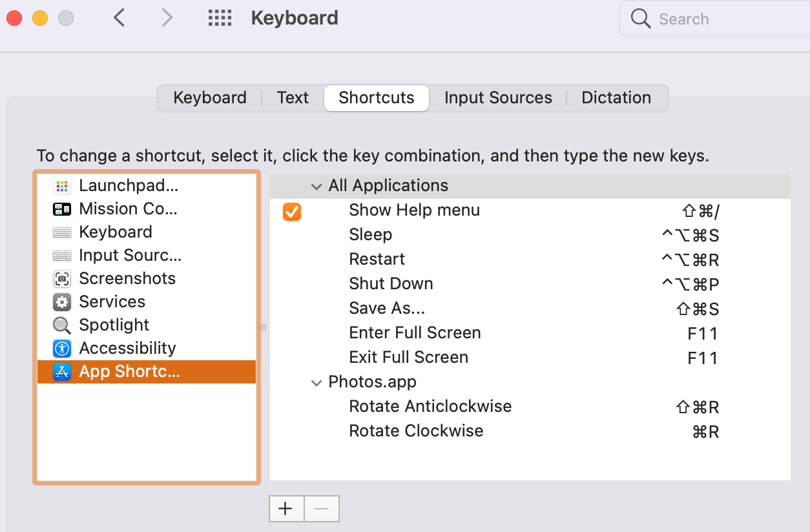The width and height of the screenshot is (810, 532).
Task: Open the Show All grid icon
Action: click(220, 18)
